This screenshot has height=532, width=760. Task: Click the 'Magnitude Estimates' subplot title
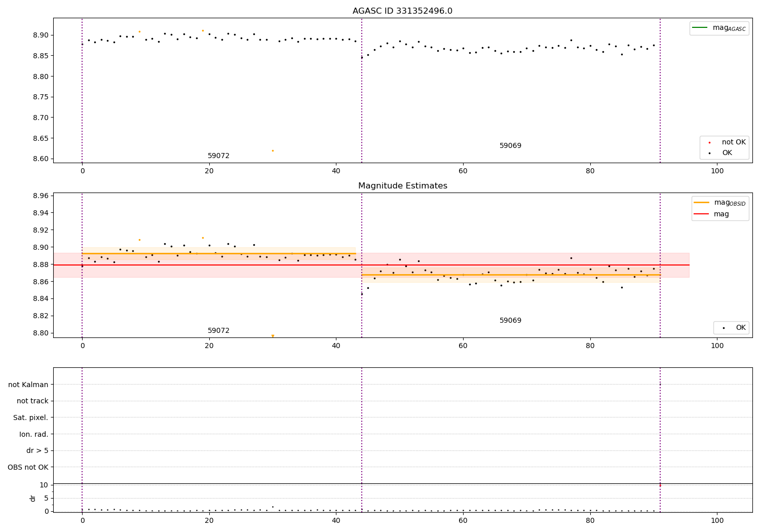click(402, 186)
